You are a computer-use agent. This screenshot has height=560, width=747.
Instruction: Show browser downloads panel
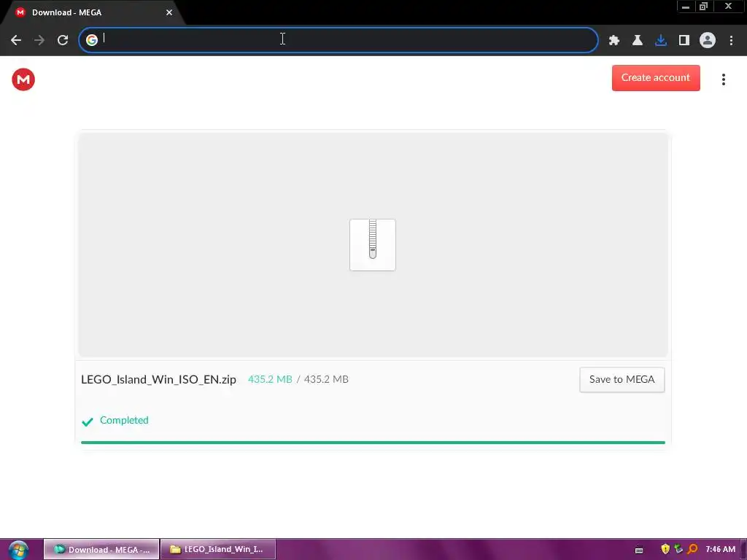[x=660, y=40]
